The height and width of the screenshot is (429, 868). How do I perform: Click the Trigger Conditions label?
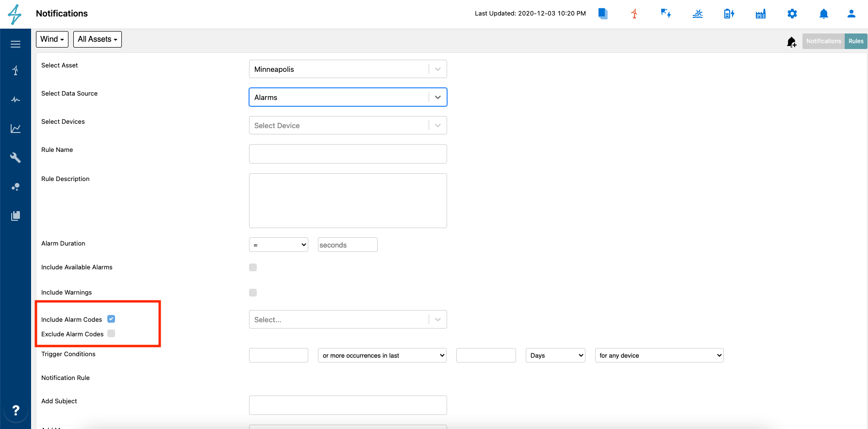click(68, 354)
